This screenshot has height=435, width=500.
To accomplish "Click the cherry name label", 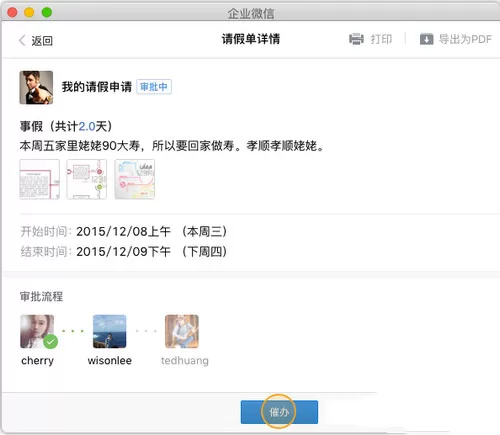I will 37,361.
